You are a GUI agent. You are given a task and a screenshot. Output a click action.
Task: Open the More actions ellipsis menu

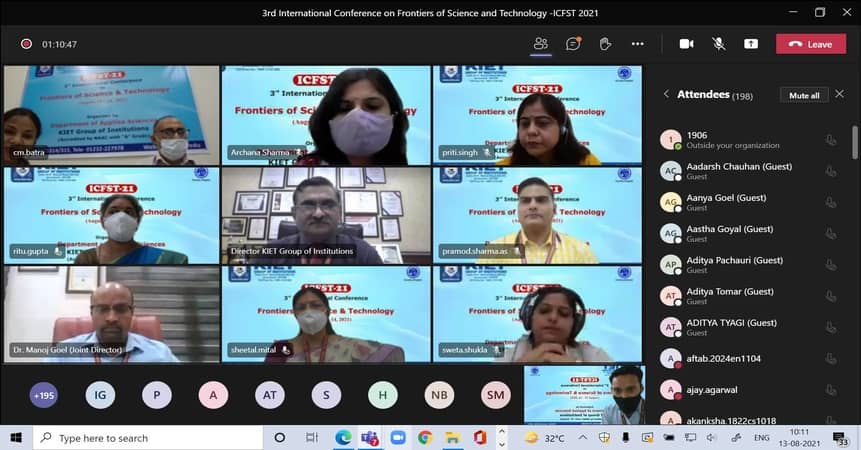pyautogui.click(x=637, y=44)
